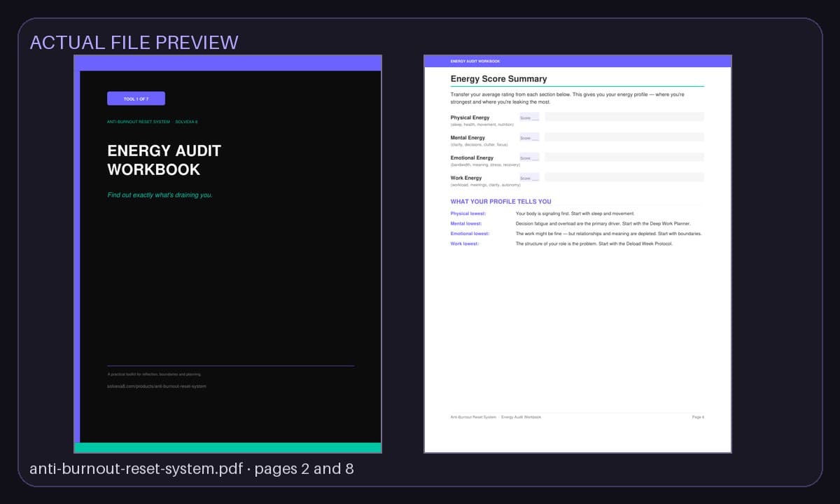Click the page number in the white page footer

coord(698,417)
